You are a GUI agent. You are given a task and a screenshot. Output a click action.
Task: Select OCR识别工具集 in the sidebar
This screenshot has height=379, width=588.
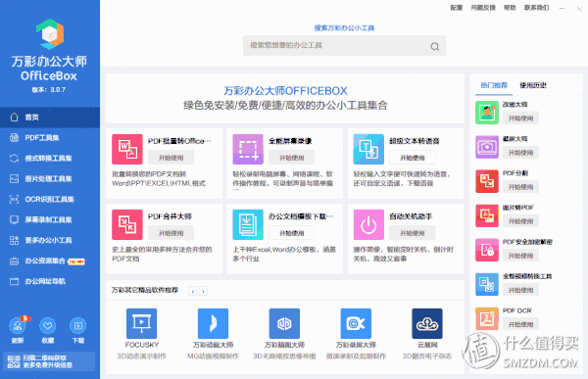tap(50, 199)
